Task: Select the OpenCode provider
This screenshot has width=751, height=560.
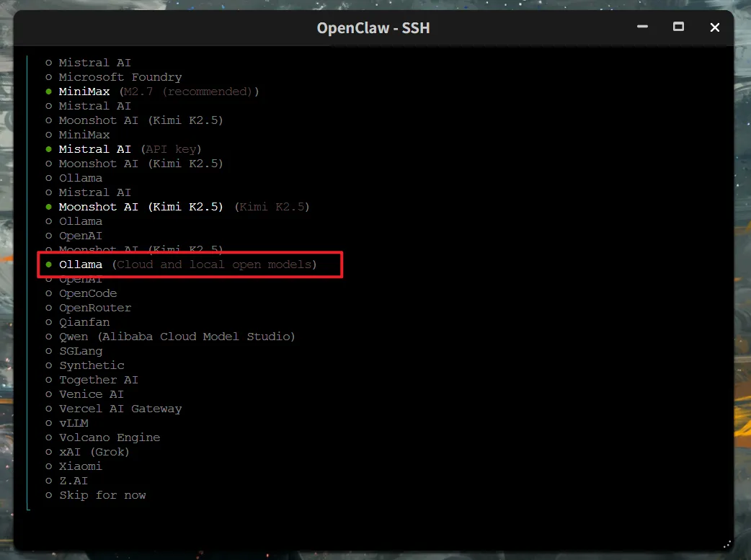Action: click(81, 293)
